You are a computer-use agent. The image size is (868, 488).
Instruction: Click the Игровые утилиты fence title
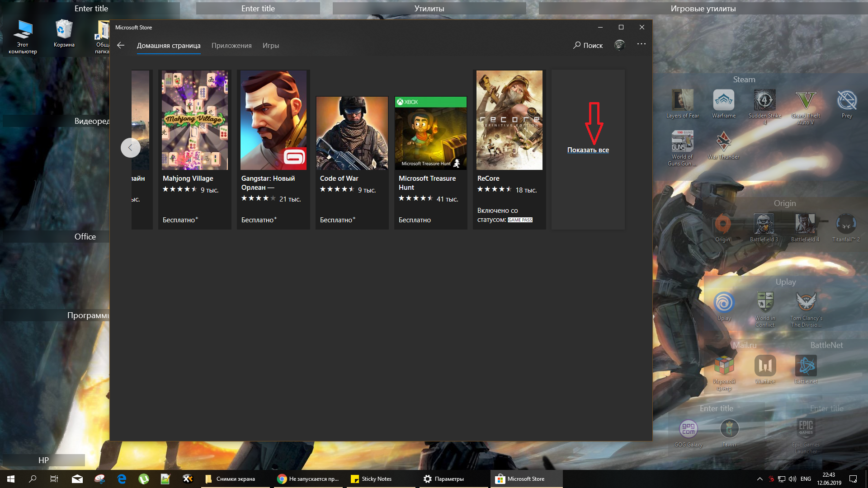tap(703, 9)
